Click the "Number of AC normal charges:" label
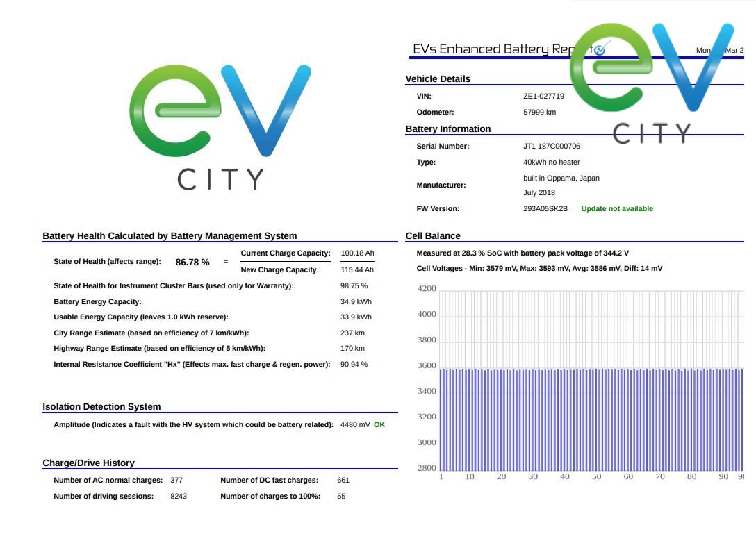The height and width of the screenshot is (541, 756). click(x=108, y=481)
